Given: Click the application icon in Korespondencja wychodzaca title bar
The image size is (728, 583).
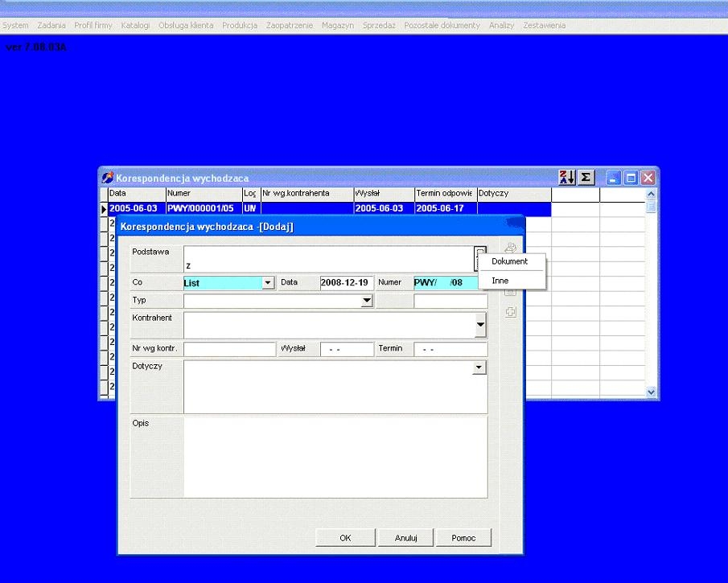Looking at the screenshot, I should tap(107, 178).
